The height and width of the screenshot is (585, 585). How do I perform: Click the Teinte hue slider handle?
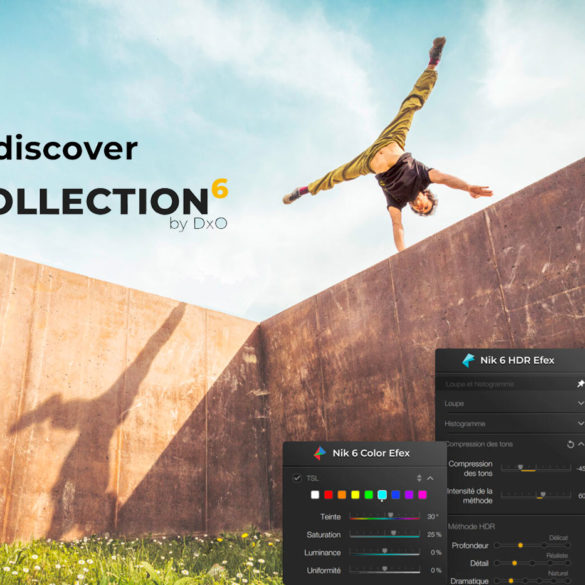(390, 515)
